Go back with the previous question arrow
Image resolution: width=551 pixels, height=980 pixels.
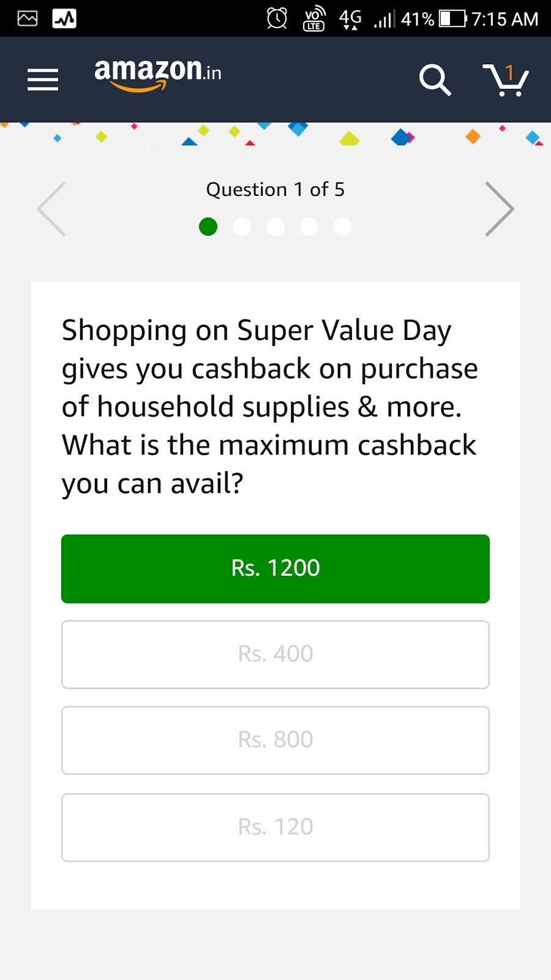pyautogui.click(x=51, y=209)
